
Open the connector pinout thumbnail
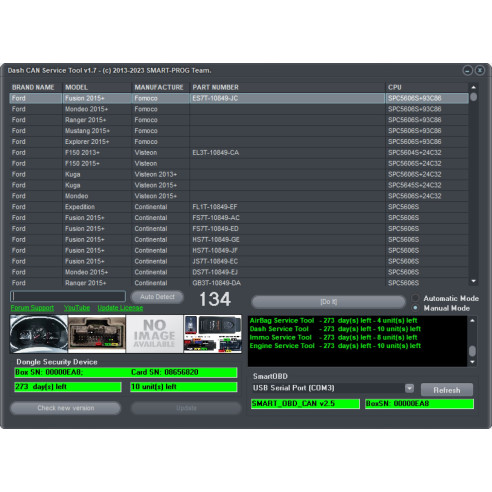tap(97, 334)
